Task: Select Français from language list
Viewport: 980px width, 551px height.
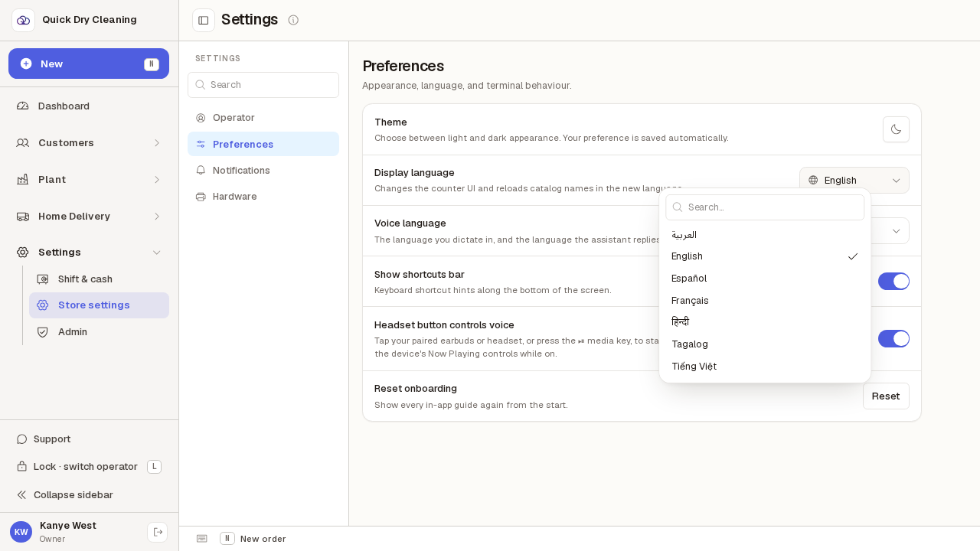Action: tap(765, 300)
